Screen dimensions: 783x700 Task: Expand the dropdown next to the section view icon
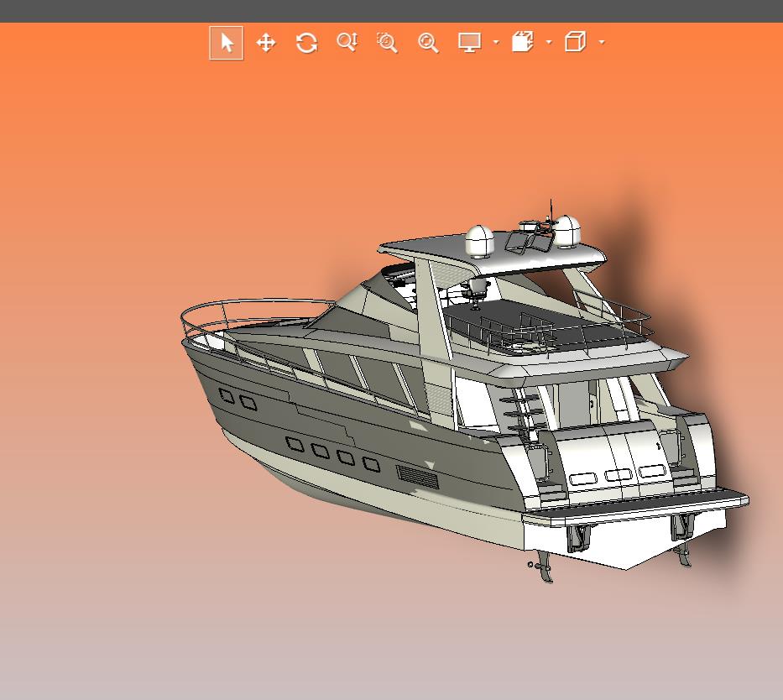(549, 43)
